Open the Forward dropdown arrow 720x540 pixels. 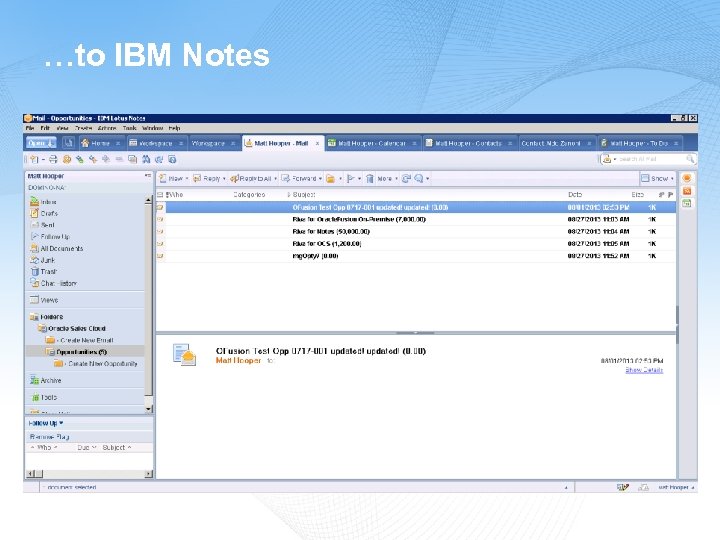[320, 179]
